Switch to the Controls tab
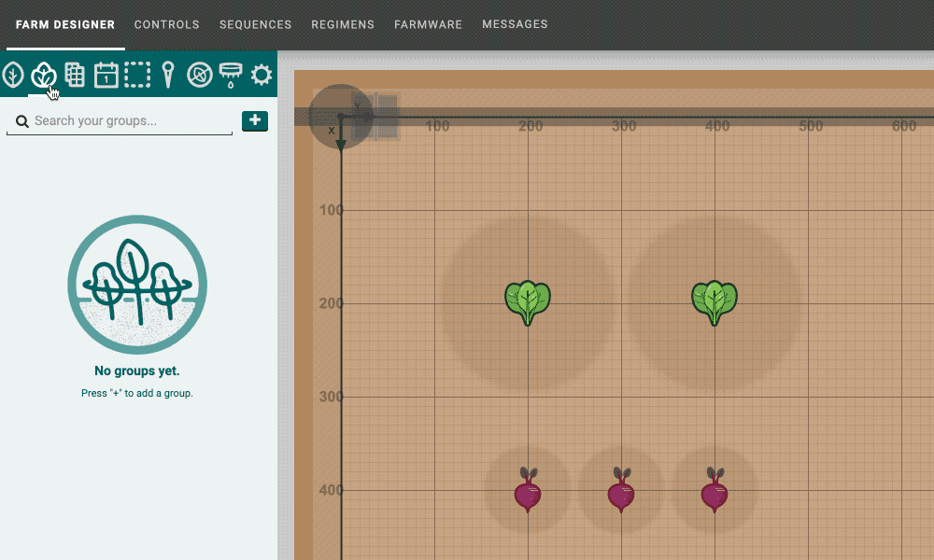934x560 pixels. pyautogui.click(x=166, y=24)
